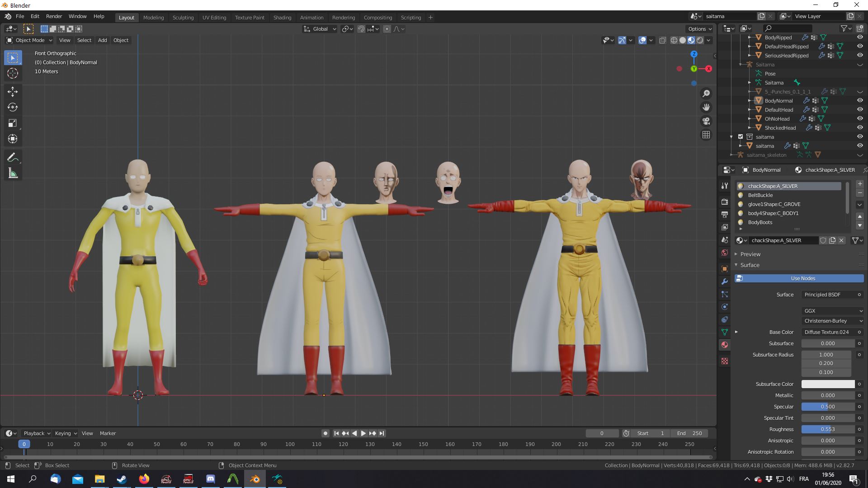Open the Object Data properties tab
The height and width of the screenshot is (488, 868).
[725, 332]
